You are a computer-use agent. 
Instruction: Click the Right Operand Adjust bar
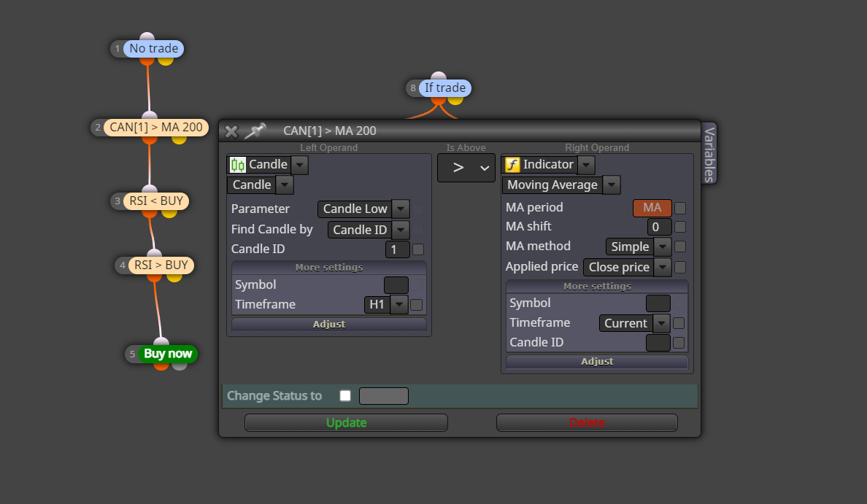click(597, 362)
